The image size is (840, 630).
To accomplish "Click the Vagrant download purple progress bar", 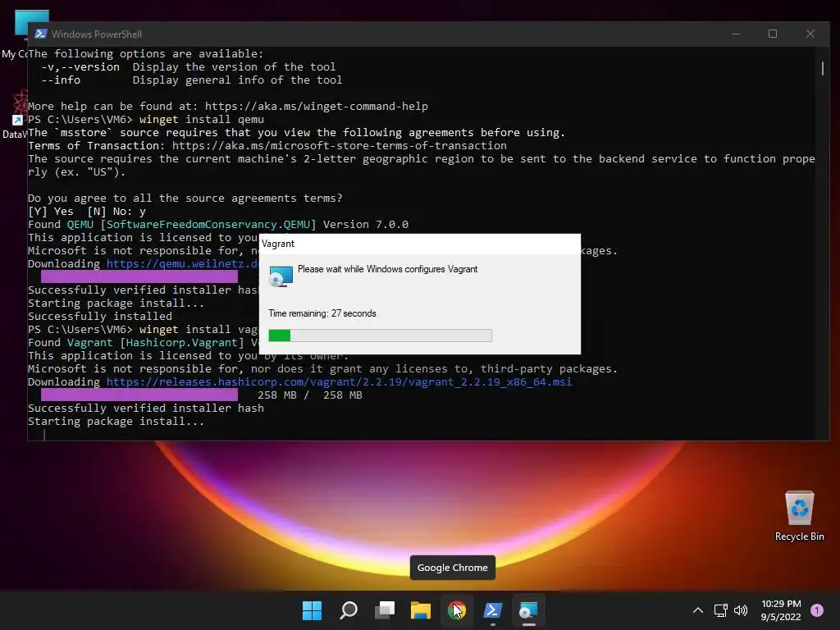I will coord(139,395).
